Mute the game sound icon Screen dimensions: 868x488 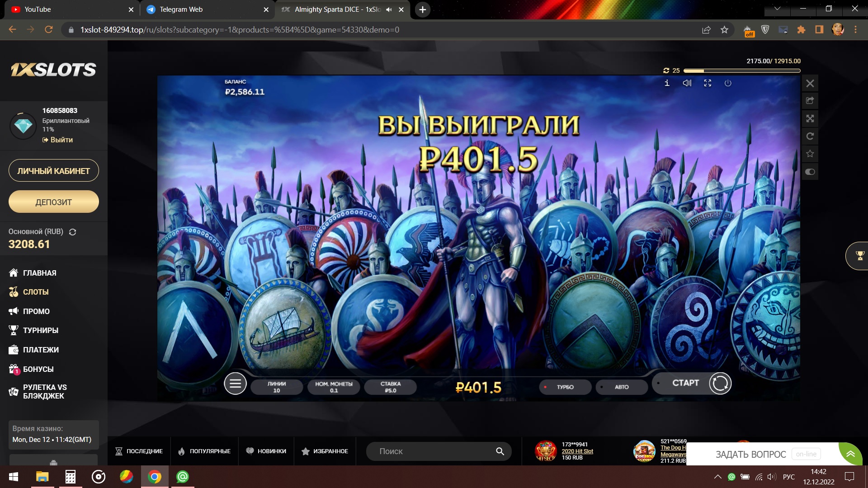[x=687, y=83]
